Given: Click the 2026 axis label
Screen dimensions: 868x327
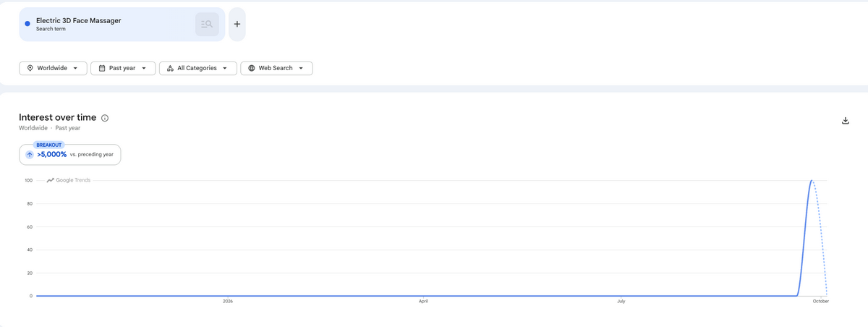Looking at the screenshot, I should click(x=228, y=301).
